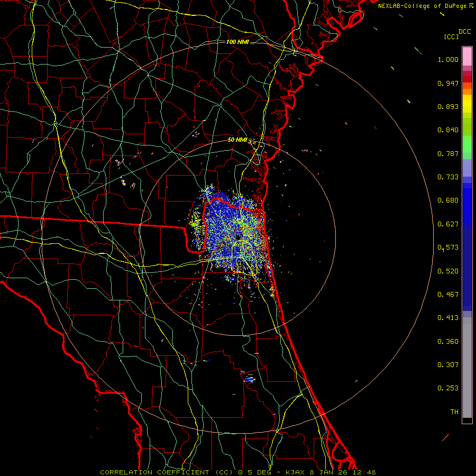Click the 0.360 scale value
Screen dimensions: 476x476
point(448,342)
